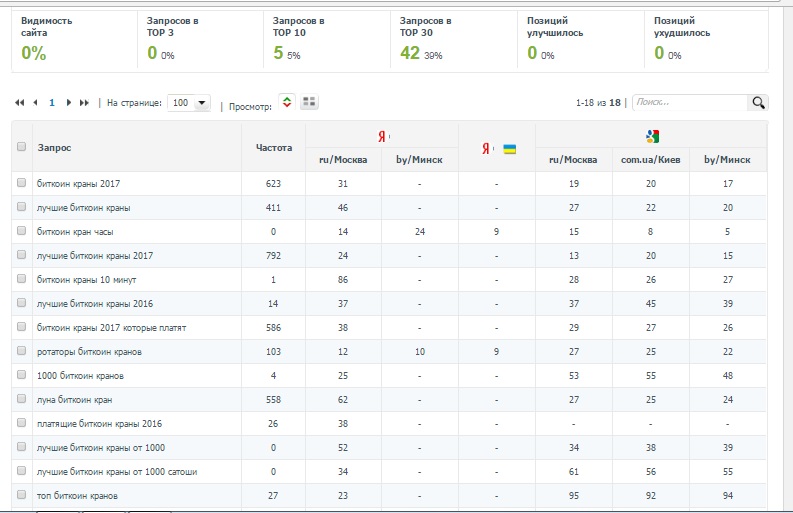Select the up/down arrows view mode icon
The width and height of the screenshot is (793, 513).
(287, 102)
